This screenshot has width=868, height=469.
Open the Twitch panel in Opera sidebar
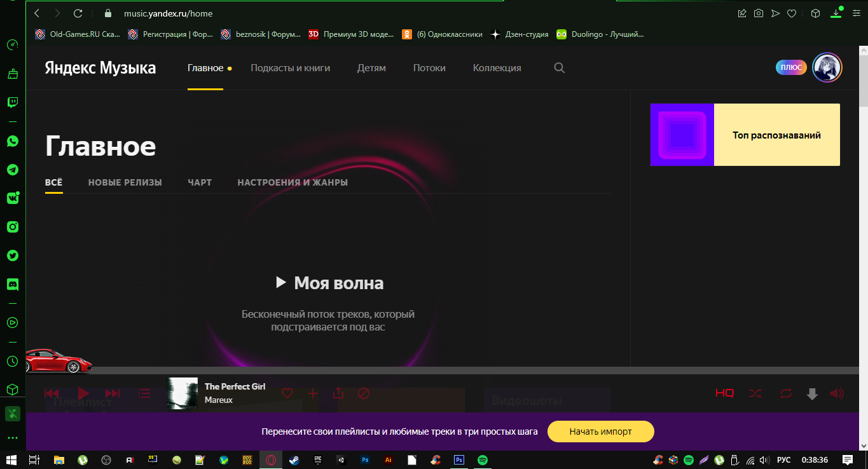(13, 102)
